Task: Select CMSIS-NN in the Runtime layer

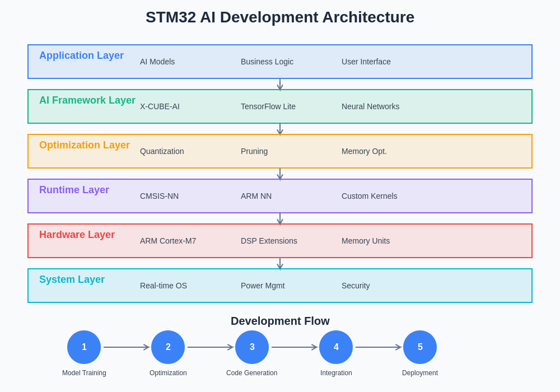Action: pyautogui.click(x=159, y=196)
